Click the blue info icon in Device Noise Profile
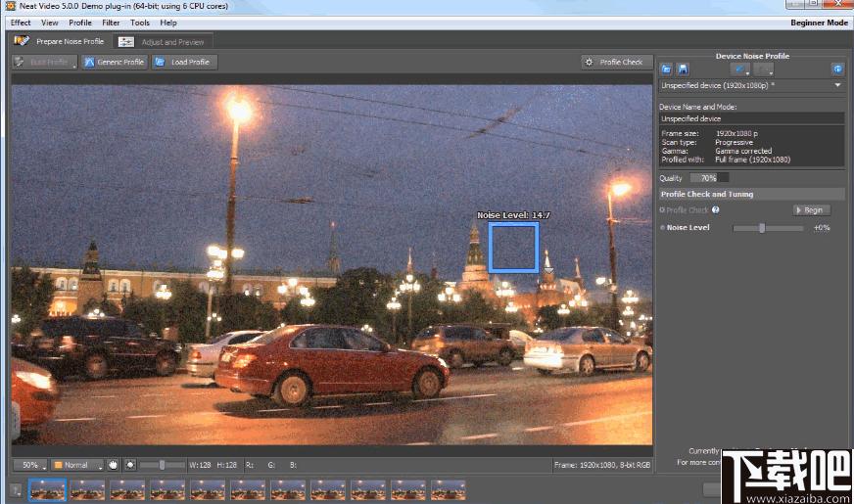 coord(837,69)
